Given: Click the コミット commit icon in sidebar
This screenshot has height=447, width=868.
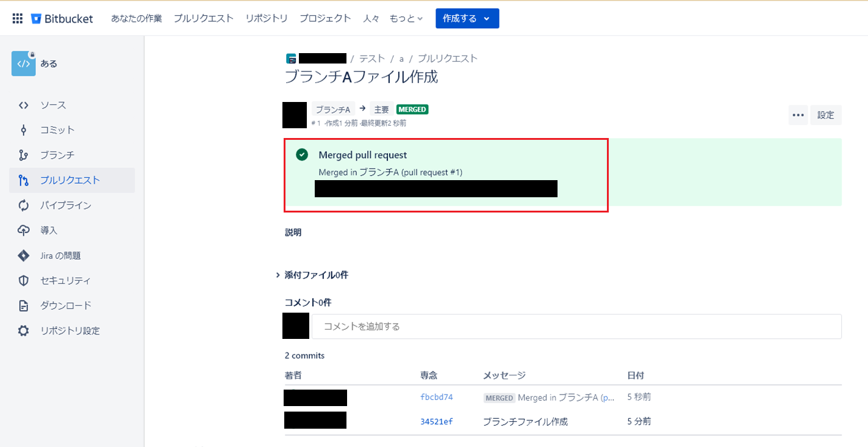Looking at the screenshot, I should (23, 130).
